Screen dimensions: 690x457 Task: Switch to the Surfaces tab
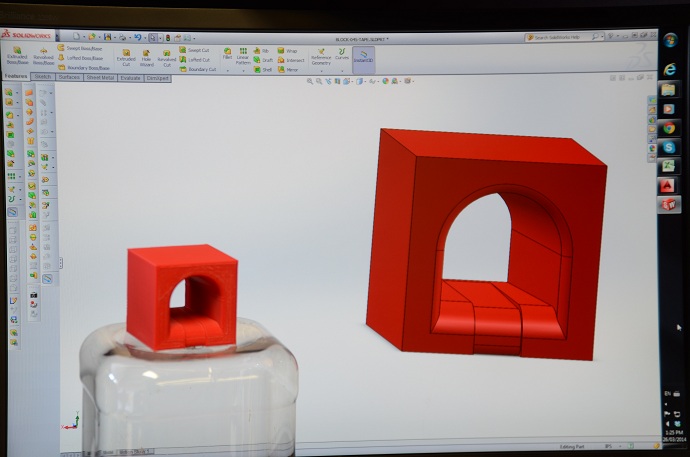tap(69, 77)
